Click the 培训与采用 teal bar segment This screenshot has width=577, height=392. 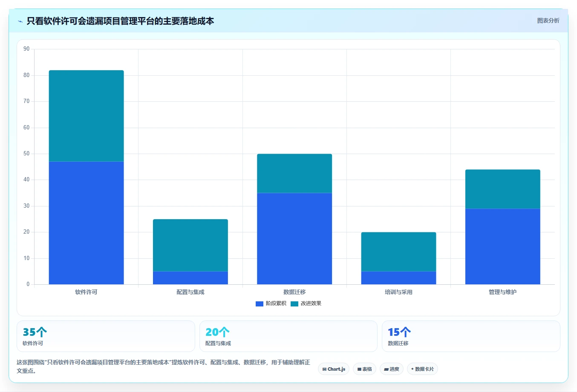(x=399, y=252)
